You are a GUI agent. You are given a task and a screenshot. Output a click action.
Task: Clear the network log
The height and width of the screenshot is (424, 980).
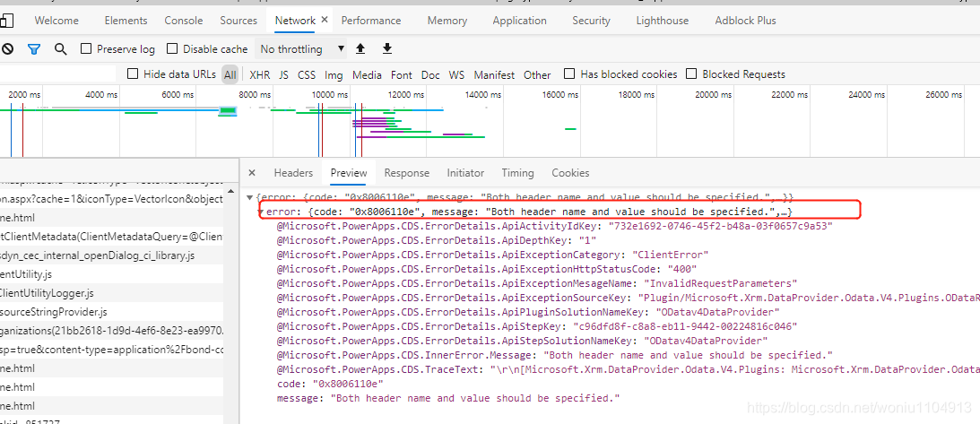point(7,48)
